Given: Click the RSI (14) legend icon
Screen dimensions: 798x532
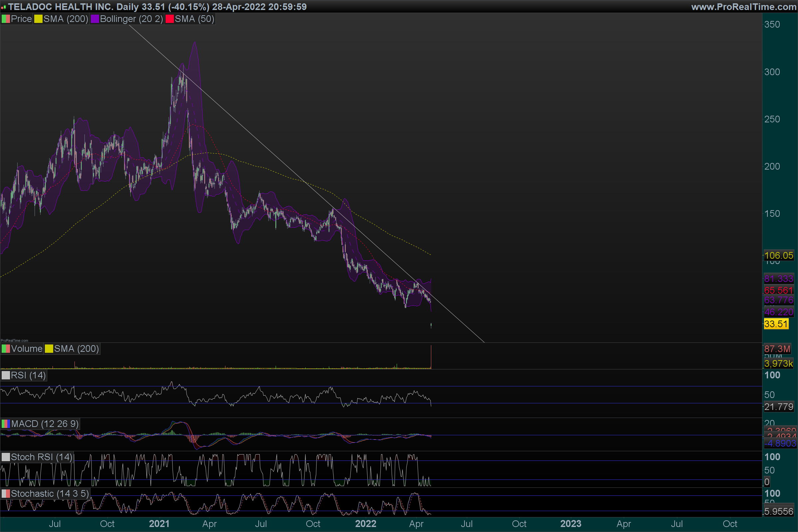Looking at the screenshot, I should [6, 376].
